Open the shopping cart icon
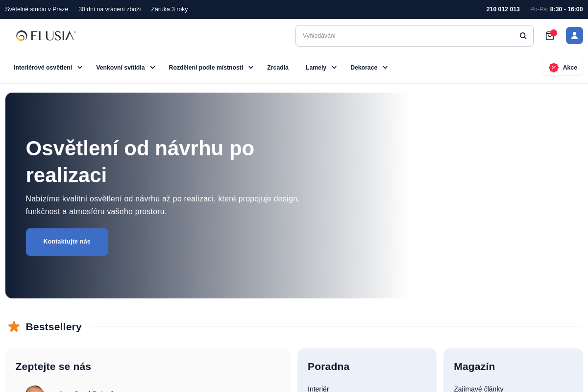 click(x=549, y=36)
